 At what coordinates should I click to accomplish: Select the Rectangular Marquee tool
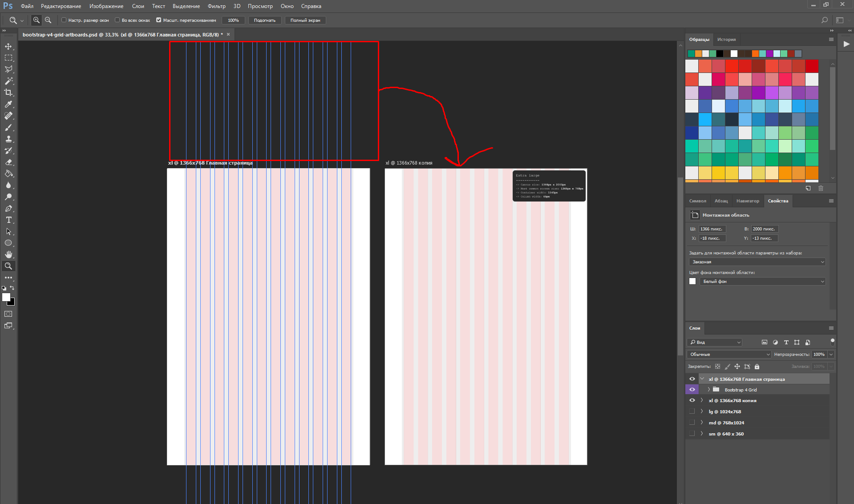pyautogui.click(x=8, y=58)
